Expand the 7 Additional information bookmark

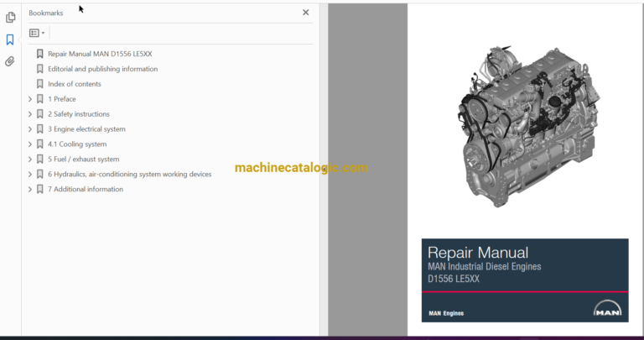30,189
